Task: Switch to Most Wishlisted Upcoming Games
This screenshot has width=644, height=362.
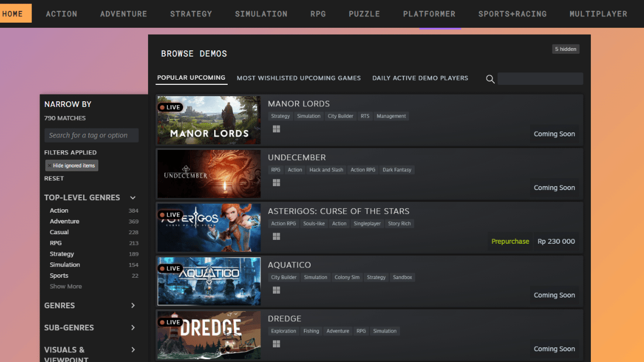Action: [x=299, y=78]
